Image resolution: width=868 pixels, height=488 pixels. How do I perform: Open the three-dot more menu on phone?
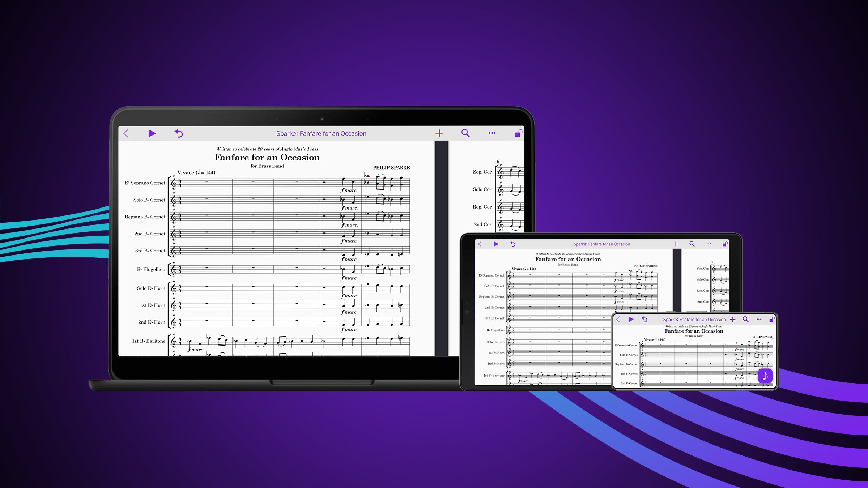(759, 320)
